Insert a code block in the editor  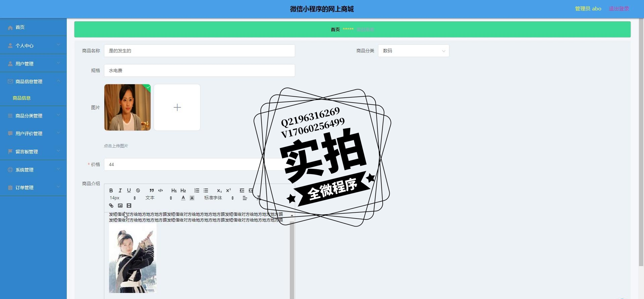click(x=161, y=190)
